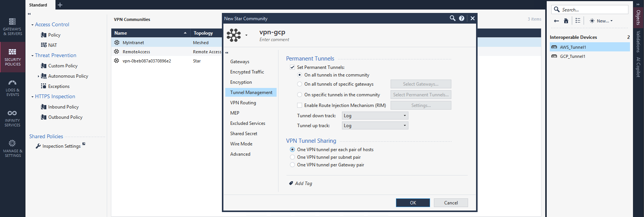This screenshot has width=644, height=217.
Task: Uncheck Set Permanent Tunnels checkbox
Action: 293,67
